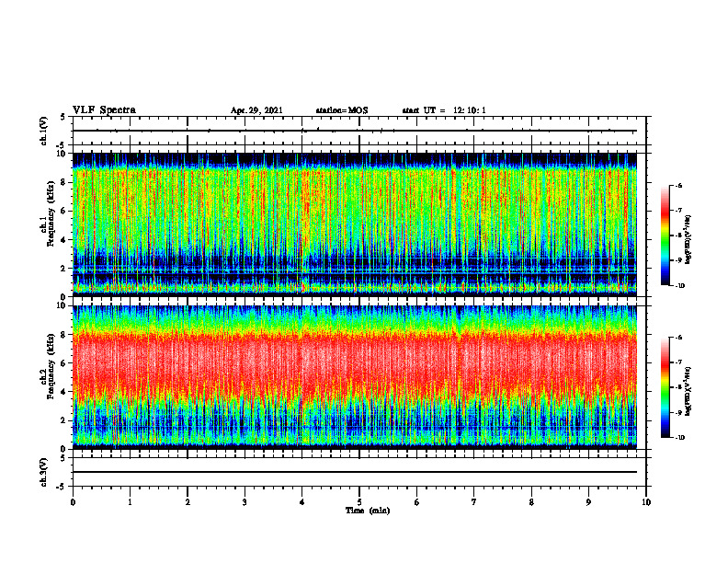728x563 pixels.
Task: Click the time axis tick label '7'
Action: coord(474,502)
